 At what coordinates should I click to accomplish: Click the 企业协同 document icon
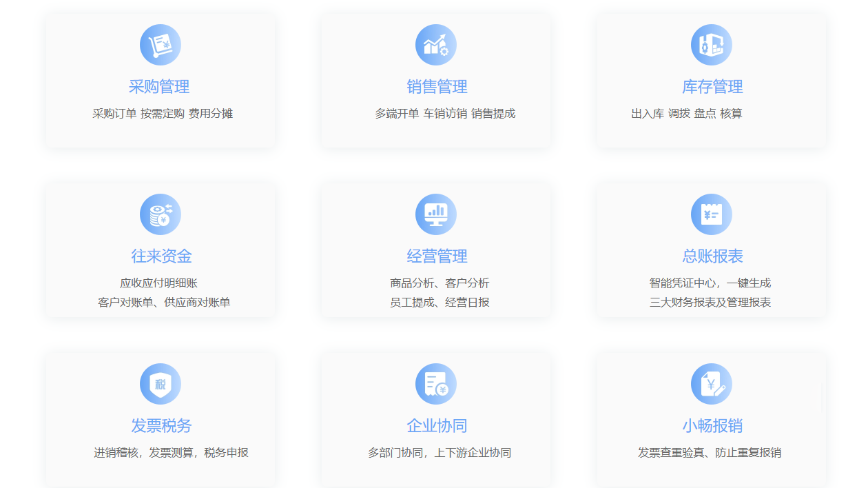pos(436,384)
